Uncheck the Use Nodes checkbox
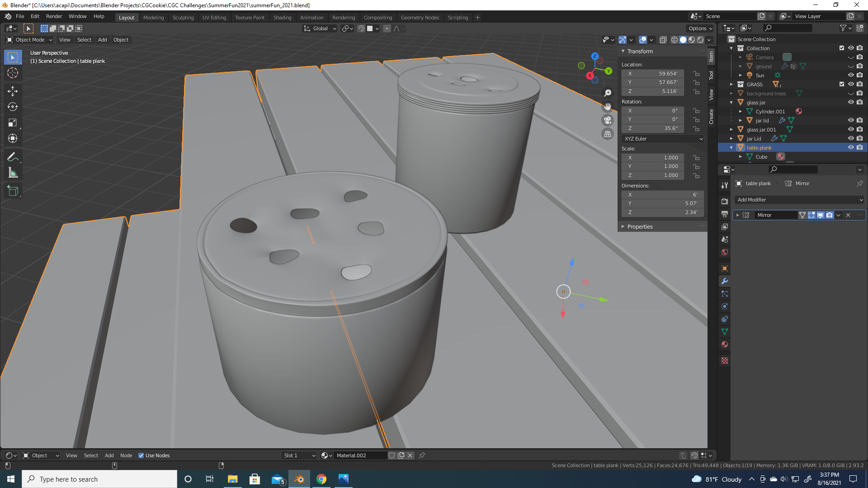This screenshot has width=868, height=488. pyautogui.click(x=141, y=455)
